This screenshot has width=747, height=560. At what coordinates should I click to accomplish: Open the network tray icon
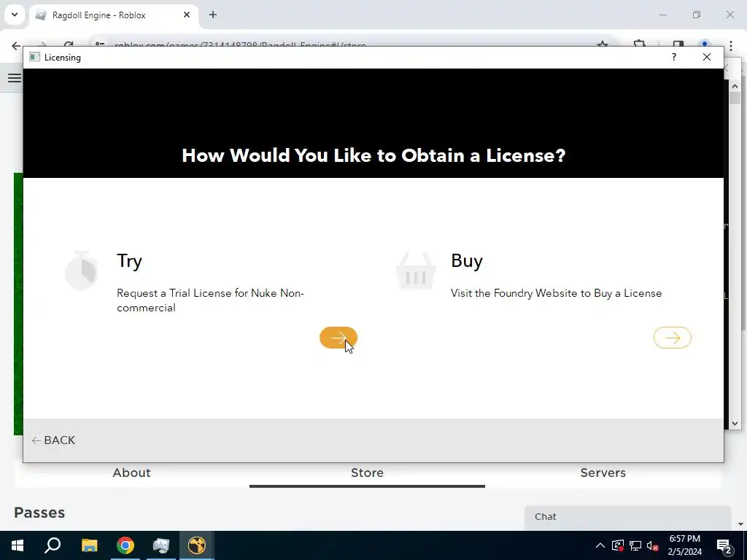pos(635,545)
